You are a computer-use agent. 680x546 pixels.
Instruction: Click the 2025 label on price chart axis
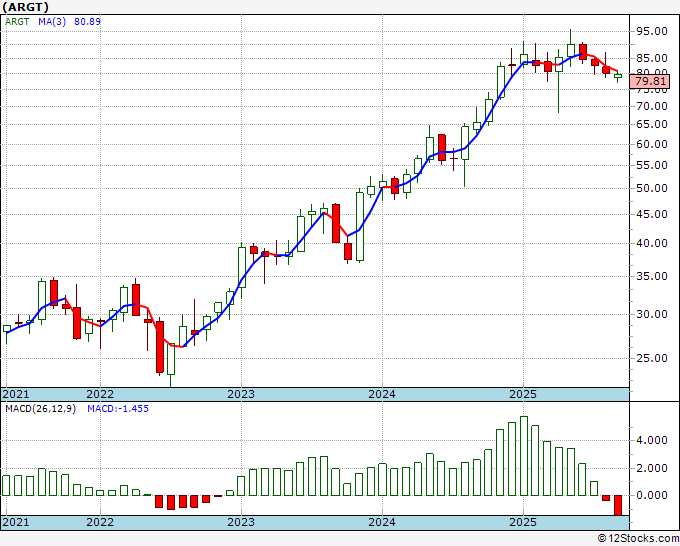523,394
